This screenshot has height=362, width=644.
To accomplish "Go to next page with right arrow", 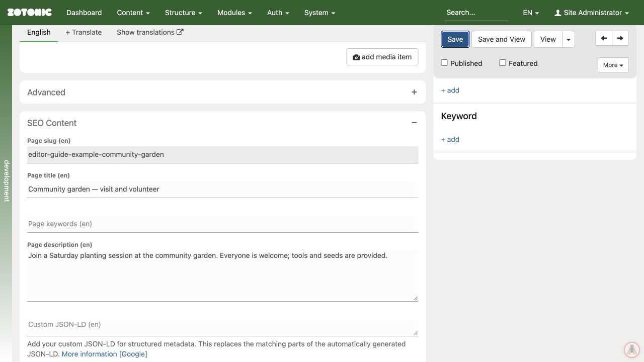I will tap(620, 38).
